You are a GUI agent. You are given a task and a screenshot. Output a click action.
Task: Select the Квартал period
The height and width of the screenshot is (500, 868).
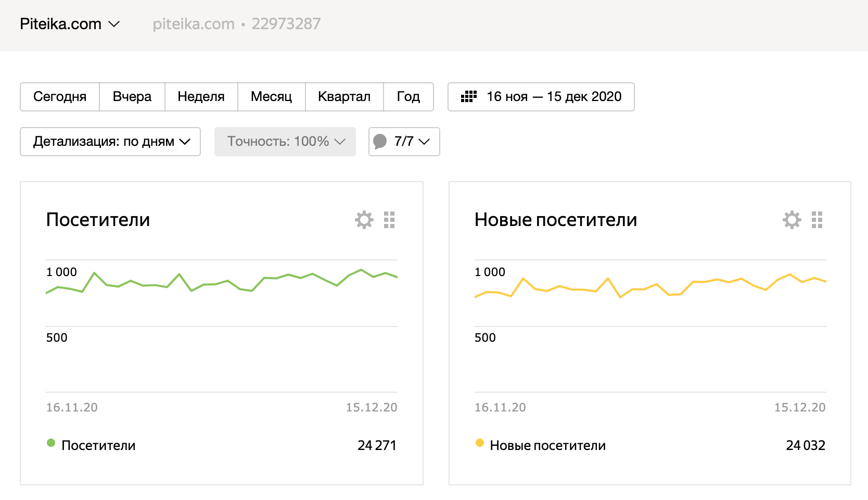(x=344, y=97)
